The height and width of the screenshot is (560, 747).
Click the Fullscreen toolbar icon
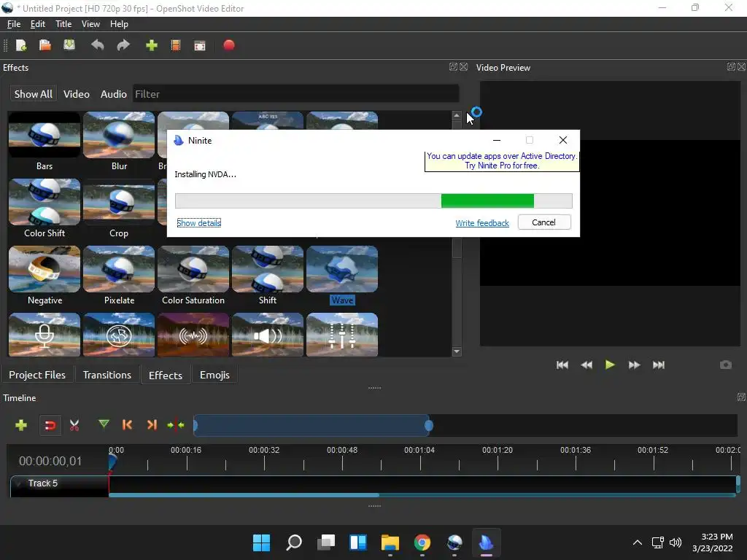(x=200, y=45)
